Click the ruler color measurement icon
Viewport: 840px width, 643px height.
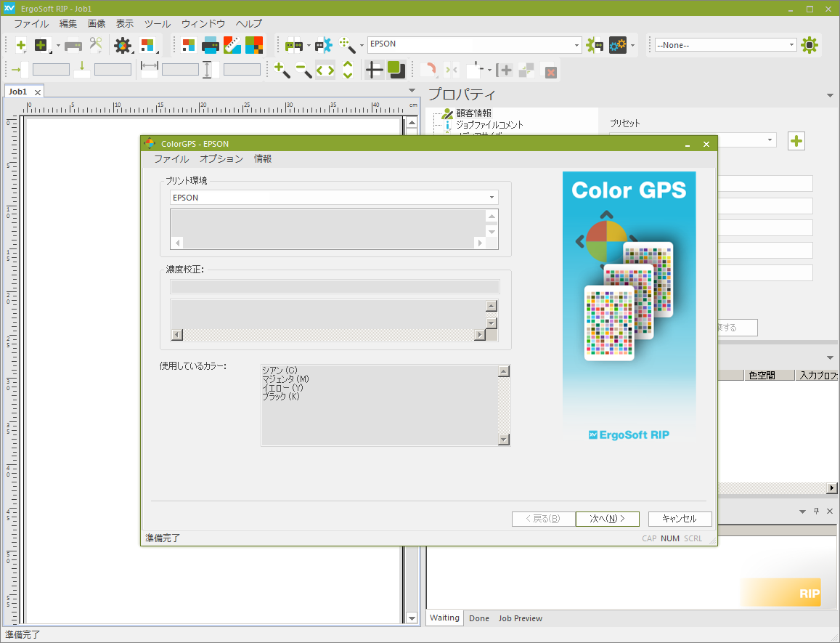(x=232, y=46)
